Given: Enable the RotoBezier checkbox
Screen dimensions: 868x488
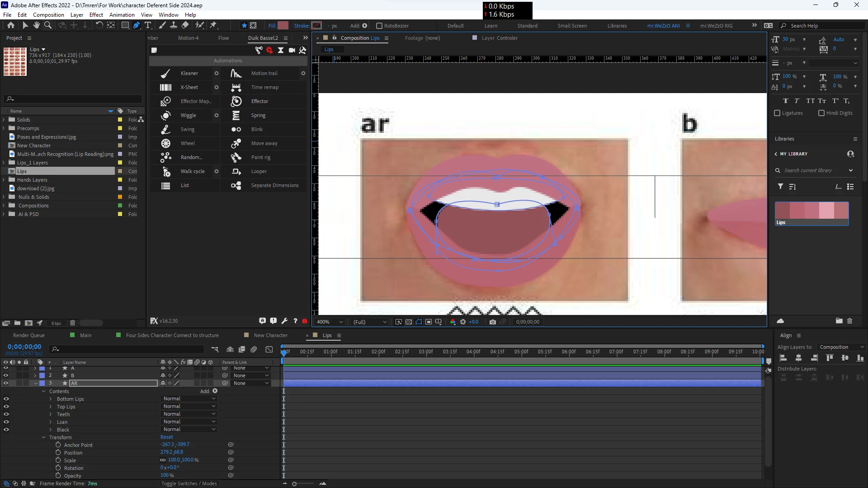Looking at the screenshot, I should 379,26.
